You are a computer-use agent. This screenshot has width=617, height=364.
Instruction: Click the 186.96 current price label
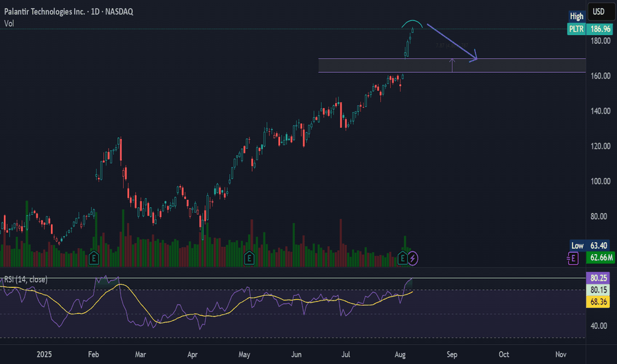tap(600, 28)
